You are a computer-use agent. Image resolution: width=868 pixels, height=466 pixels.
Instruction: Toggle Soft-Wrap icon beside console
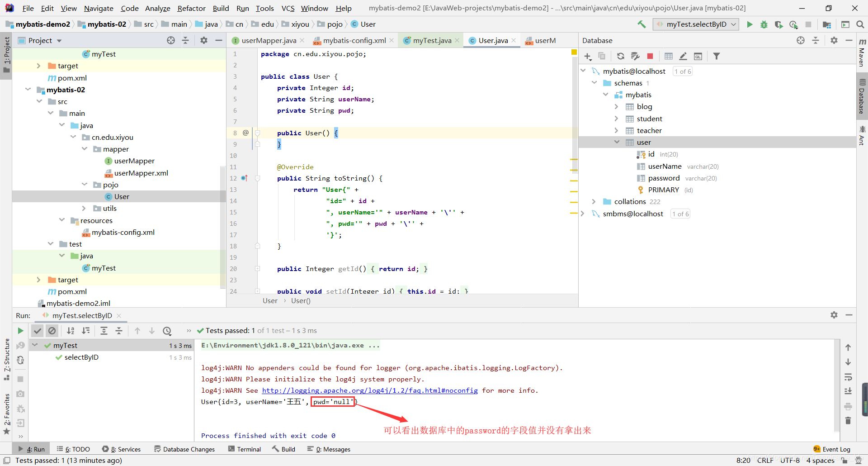point(848,377)
